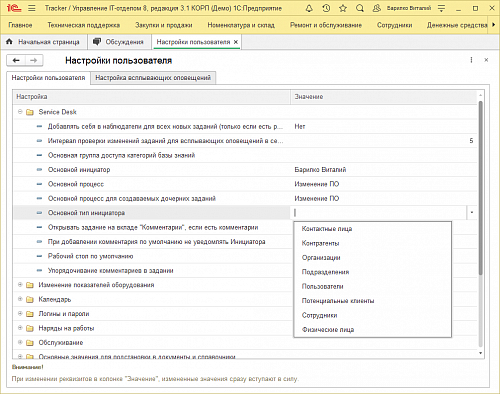Open Начальная страница tab
Image resolution: width=500 pixels, height=394 pixels.
(x=44, y=42)
